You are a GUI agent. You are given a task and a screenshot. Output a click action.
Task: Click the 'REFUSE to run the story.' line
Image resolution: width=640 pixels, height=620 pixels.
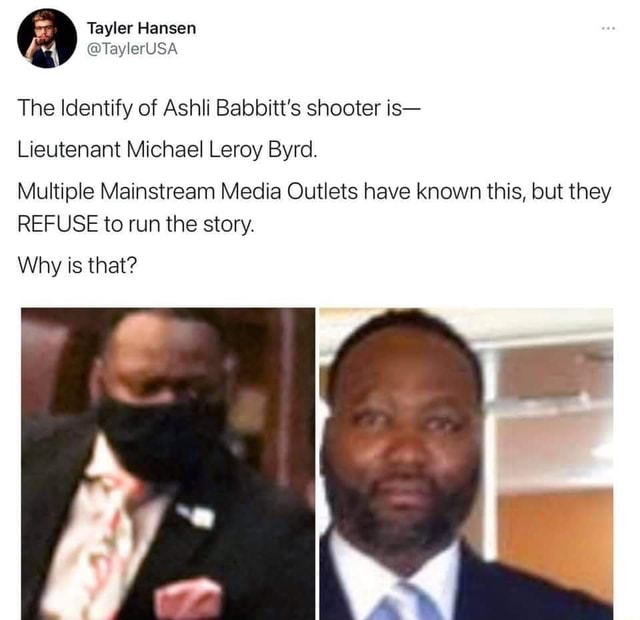click(x=136, y=224)
